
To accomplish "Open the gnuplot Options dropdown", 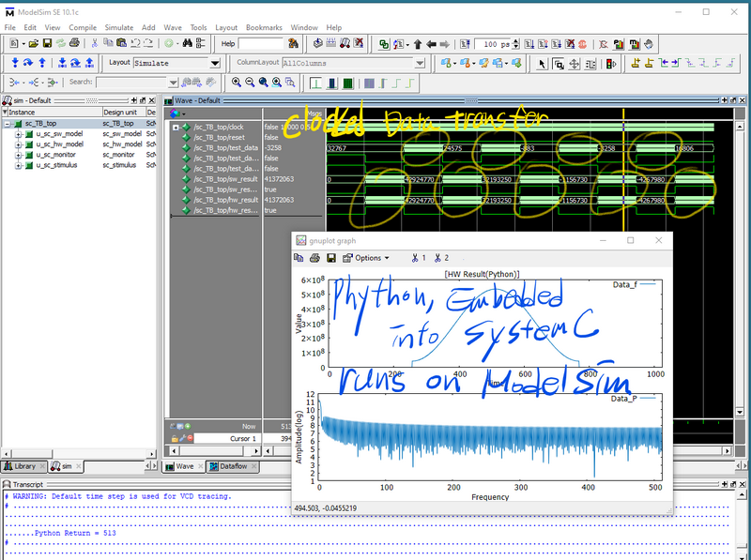I will pyautogui.click(x=366, y=258).
